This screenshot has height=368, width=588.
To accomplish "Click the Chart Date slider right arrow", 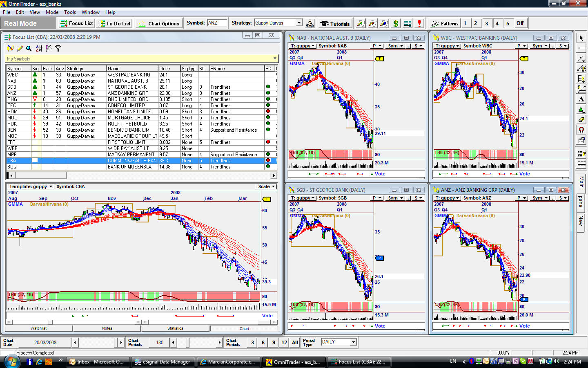I will 121,343.
